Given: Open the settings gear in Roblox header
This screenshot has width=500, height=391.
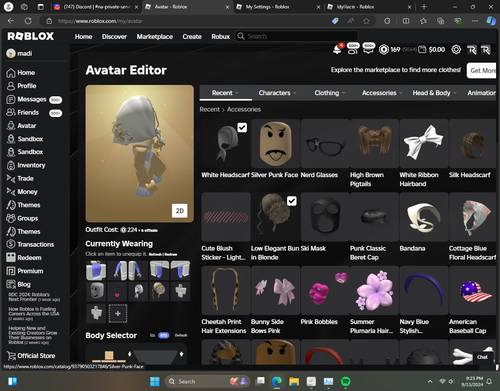Looking at the screenshot, I should 456,50.
